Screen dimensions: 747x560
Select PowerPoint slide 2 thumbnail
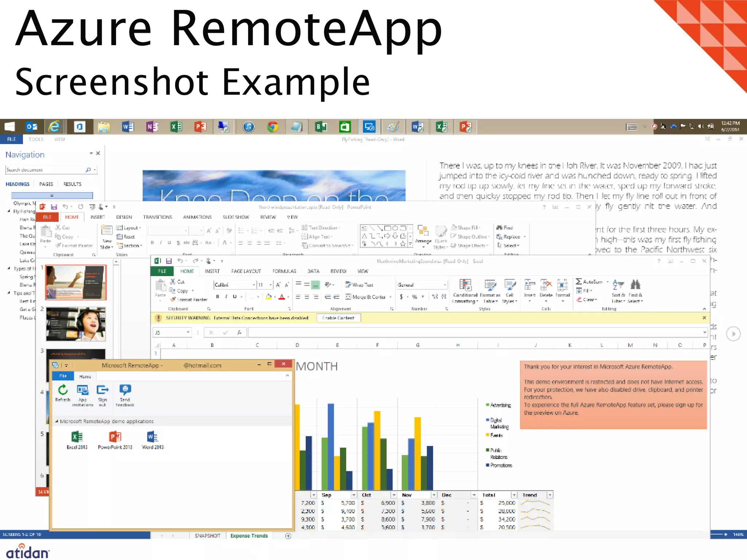click(76, 324)
